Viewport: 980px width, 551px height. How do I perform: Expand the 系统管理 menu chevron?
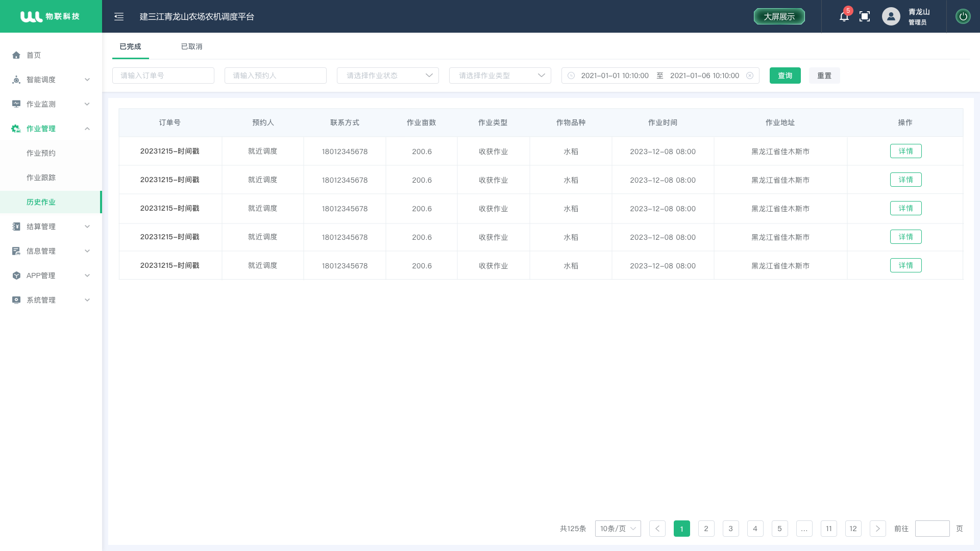(x=87, y=300)
